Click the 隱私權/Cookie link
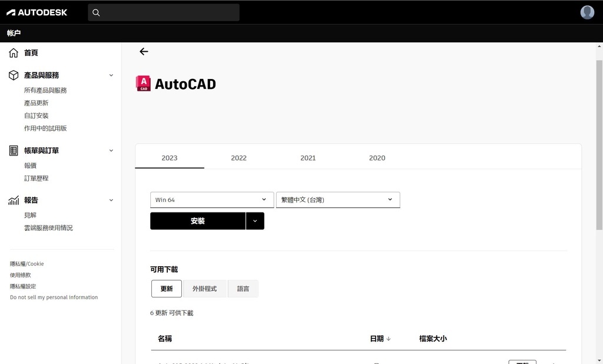This screenshot has height=364, width=603. pos(27,264)
